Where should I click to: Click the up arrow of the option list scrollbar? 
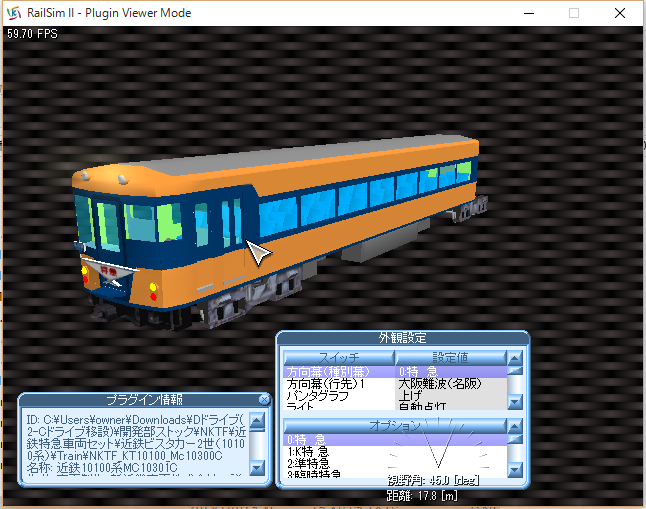coord(515,426)
